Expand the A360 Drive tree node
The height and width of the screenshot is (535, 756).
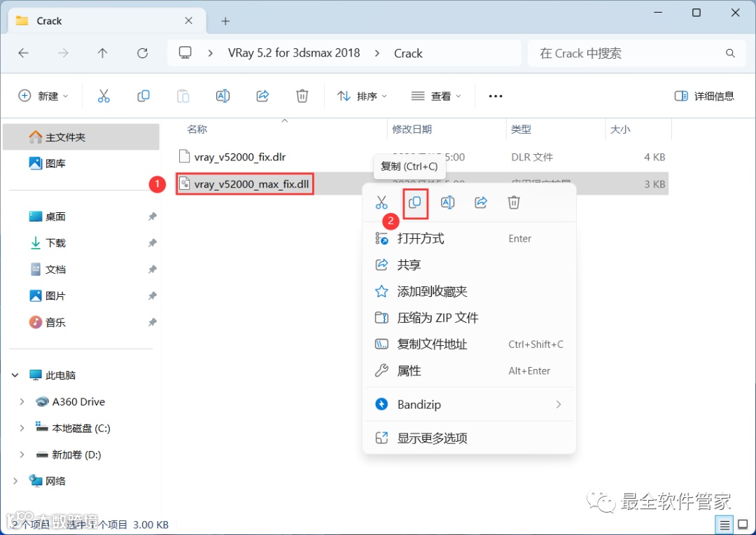[x=22, y=401]
